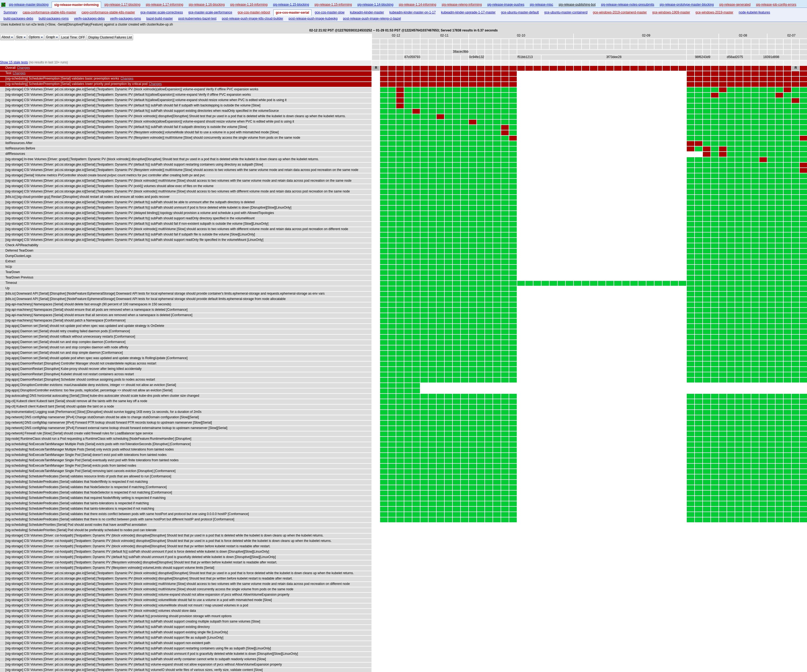Open Changes link for basic preemption works
The height and width of the screenshot is (672, 807).
point(127,78)
